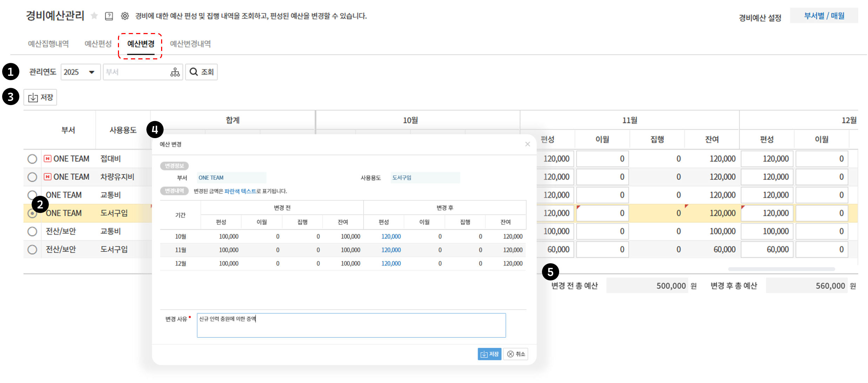
Task: Go to the 예산집행내역 tab
Action: [x=48, y=44]
